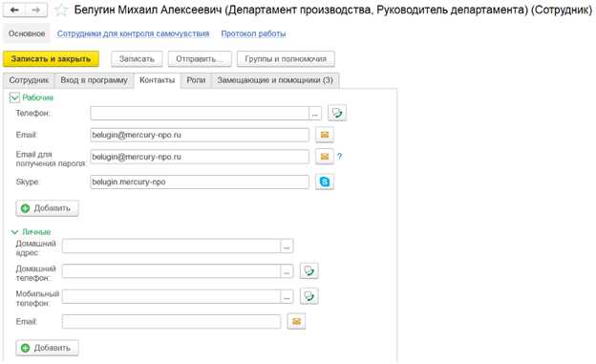The image size is (596, 364).
Task: Open ellipsis selector for Мобильный телефон
Action: 287,297
